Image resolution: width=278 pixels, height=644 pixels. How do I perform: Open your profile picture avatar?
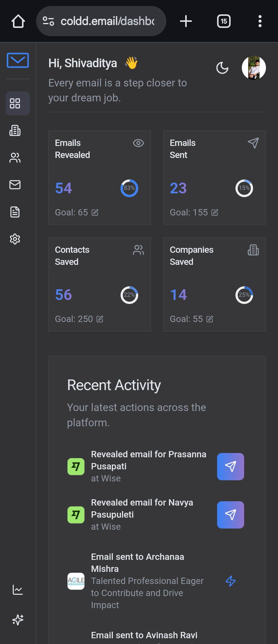tap(254, 68)
